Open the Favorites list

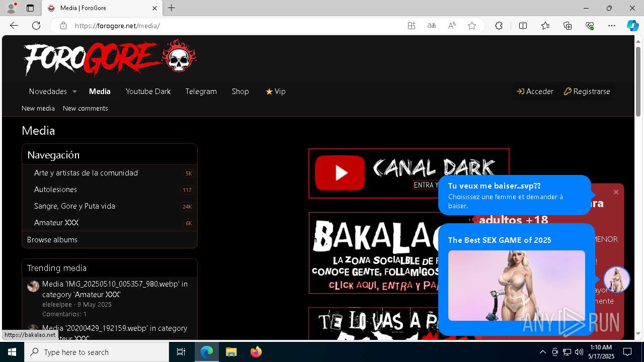pos(545,26)
